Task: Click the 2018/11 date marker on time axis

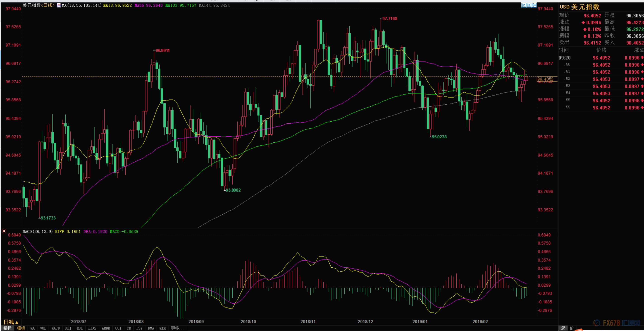Action: tap(308, 321)
